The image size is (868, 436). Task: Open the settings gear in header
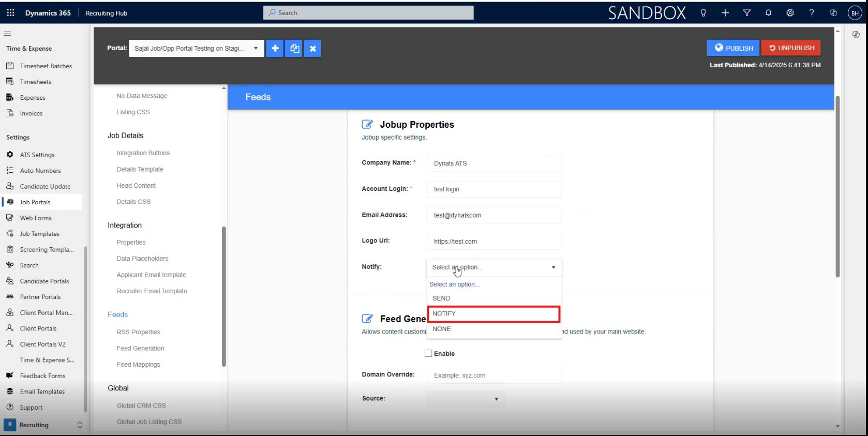point(790,13)
